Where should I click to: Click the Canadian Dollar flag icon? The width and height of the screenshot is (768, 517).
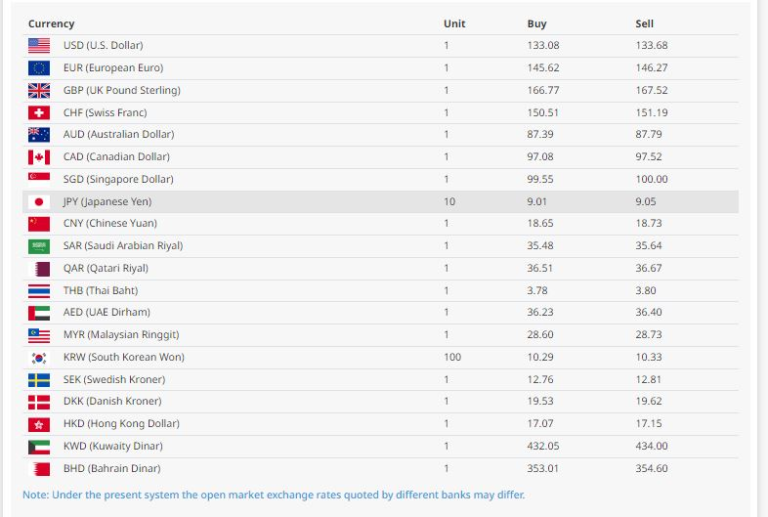[39, 157]
